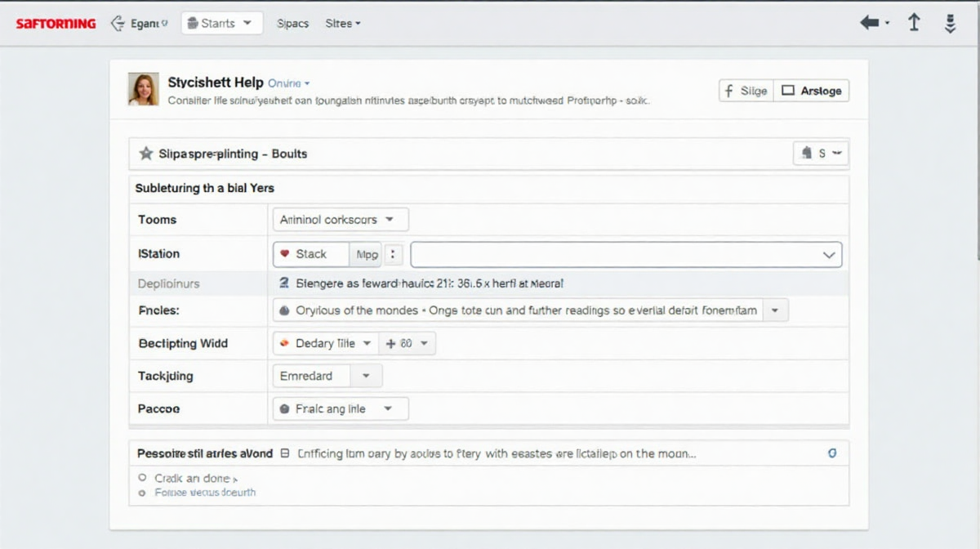
Task: Open the Fralc ang inle dropdown
Action: [339, 408]
